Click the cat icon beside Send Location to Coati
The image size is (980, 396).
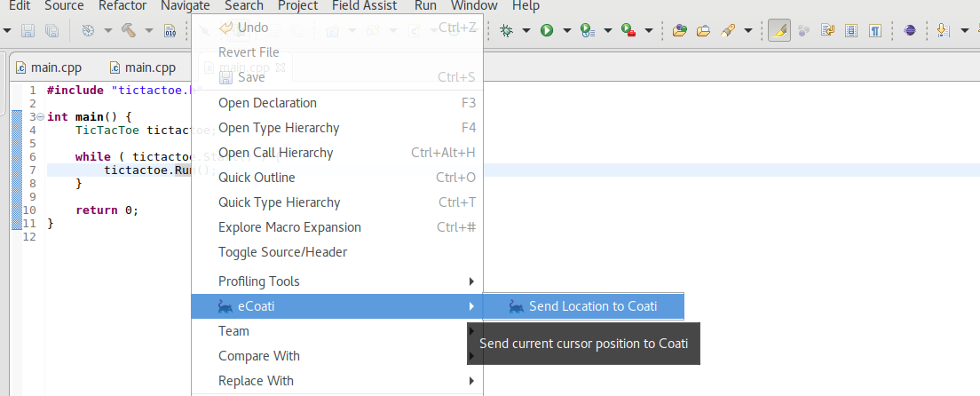point(517,306)
